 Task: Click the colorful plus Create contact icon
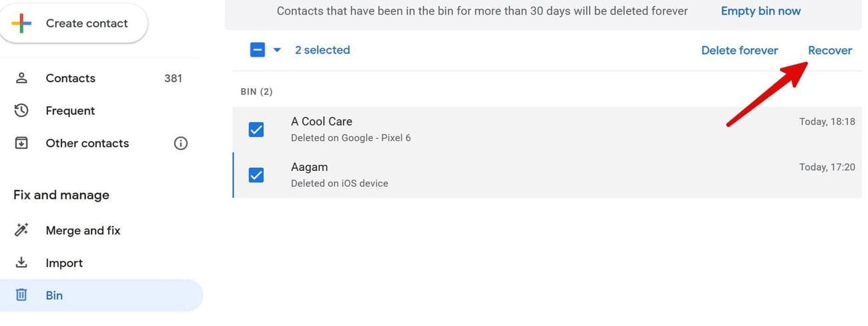(x=21, y=23)
